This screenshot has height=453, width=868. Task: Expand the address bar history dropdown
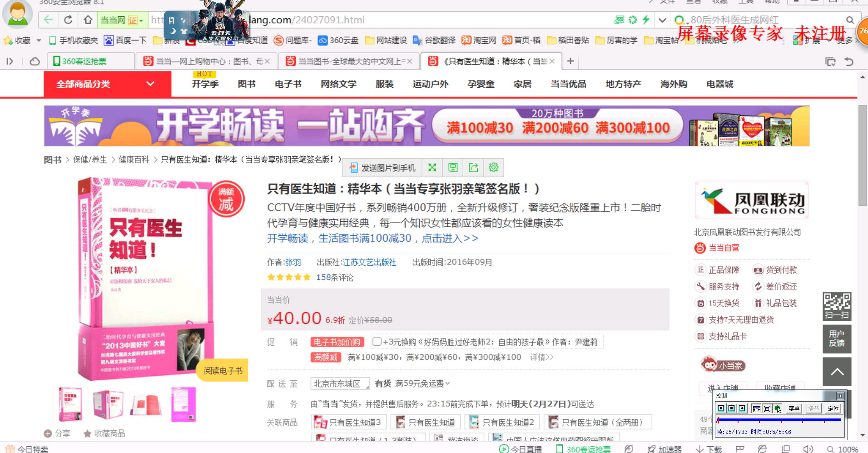(x=662, y=20)
